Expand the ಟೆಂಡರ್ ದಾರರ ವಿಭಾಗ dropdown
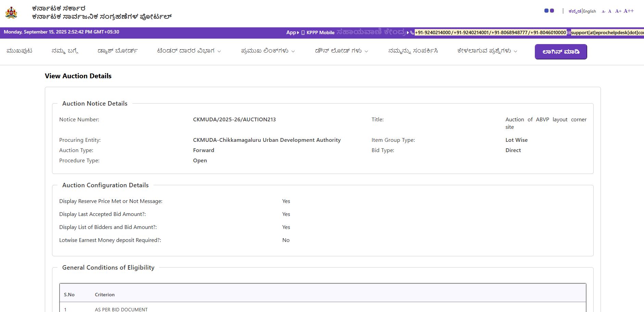The image size is (644, 312). pos(189,51)
